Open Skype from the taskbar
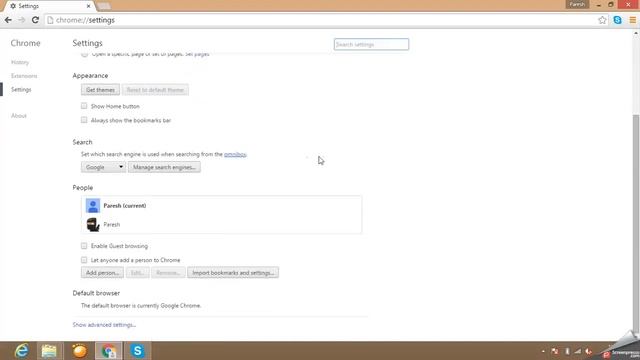This screenshot has height=360, width=640. (138, 351)
